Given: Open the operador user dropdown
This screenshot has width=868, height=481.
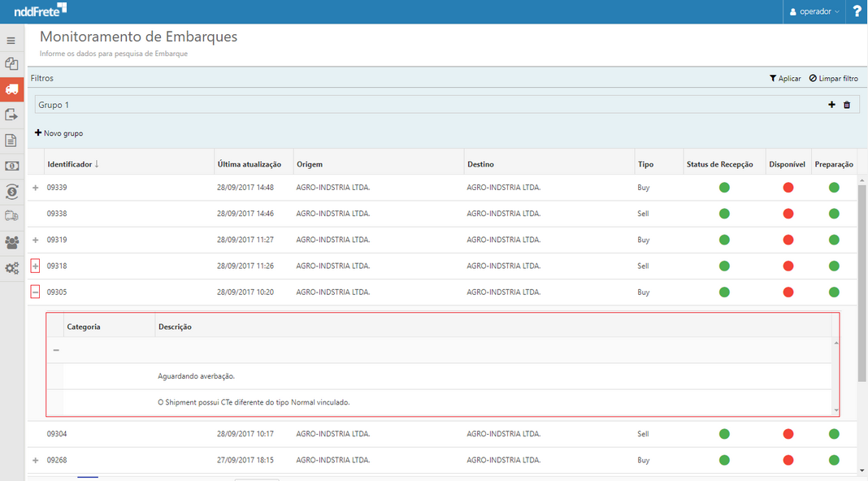Looking at the screenshot, I should coord(814,11).
